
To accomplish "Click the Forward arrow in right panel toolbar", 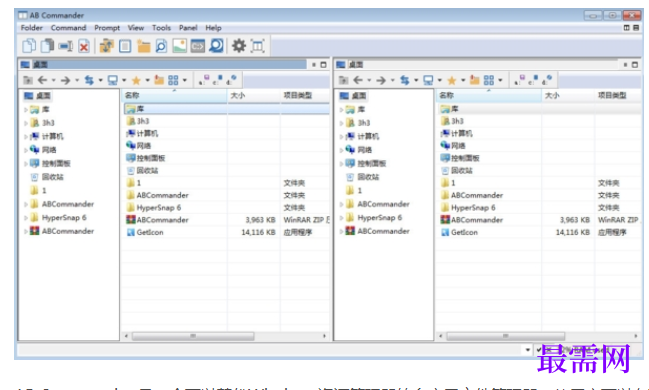I will click(381, 80).
